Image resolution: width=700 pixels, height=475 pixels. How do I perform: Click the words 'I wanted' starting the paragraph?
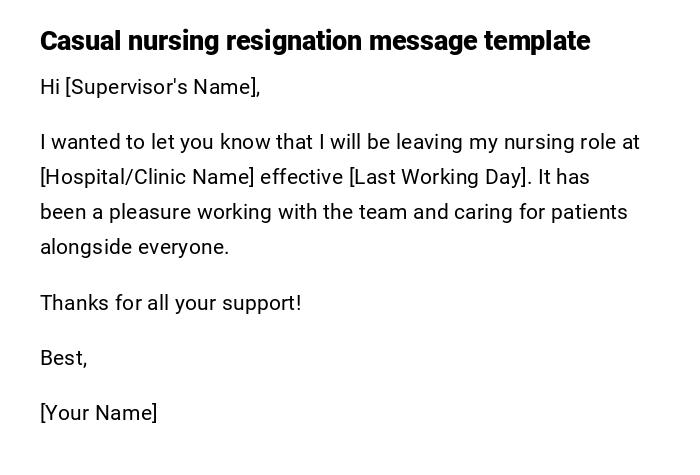(76, 142)
